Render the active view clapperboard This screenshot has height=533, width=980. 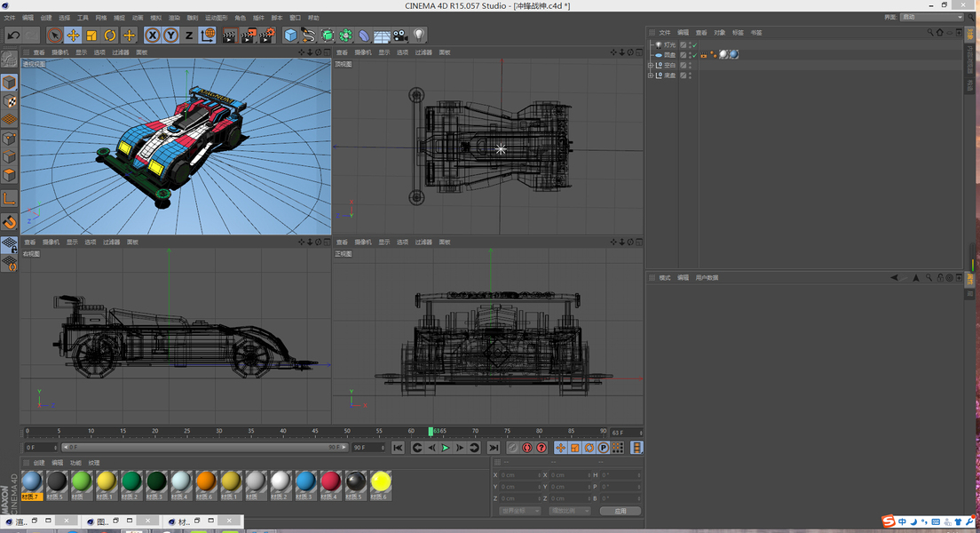pos(229,36)
